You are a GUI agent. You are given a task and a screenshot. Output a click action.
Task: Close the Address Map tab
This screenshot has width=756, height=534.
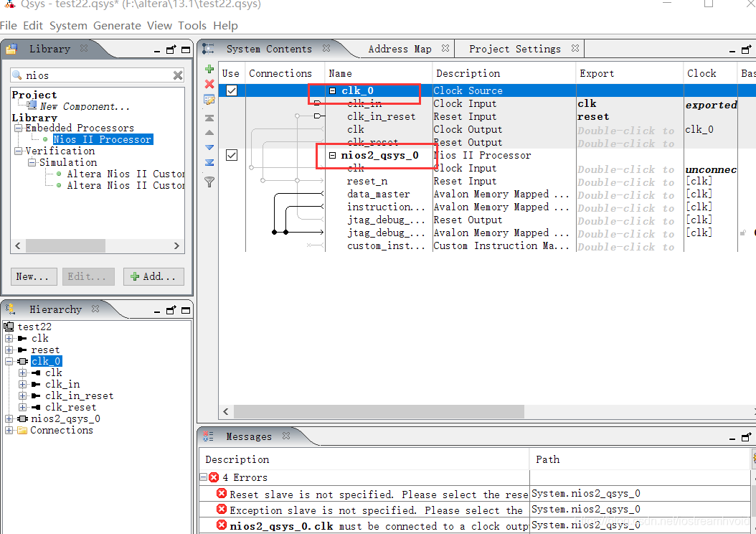coord(445,48)
